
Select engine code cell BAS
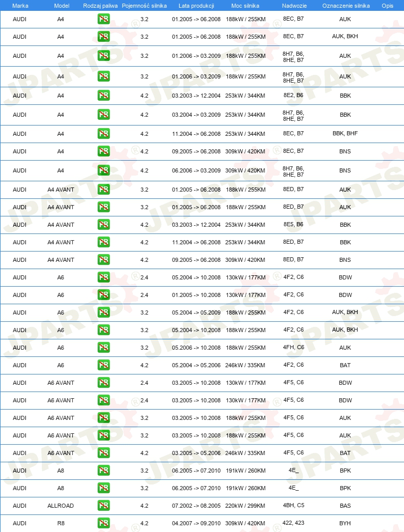345,506
